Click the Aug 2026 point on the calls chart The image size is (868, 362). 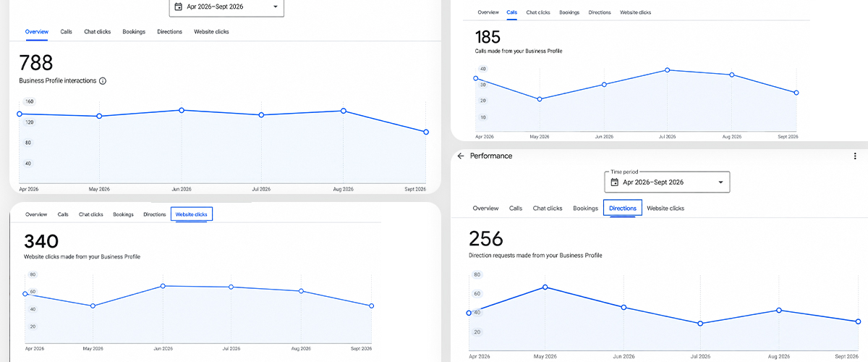click(732, 75)
